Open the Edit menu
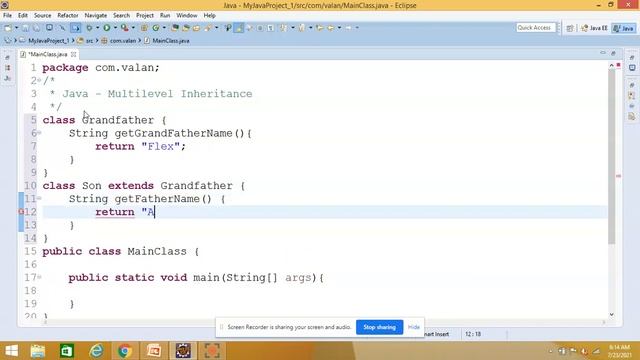The image size is (640, 360). click(23, 16)
